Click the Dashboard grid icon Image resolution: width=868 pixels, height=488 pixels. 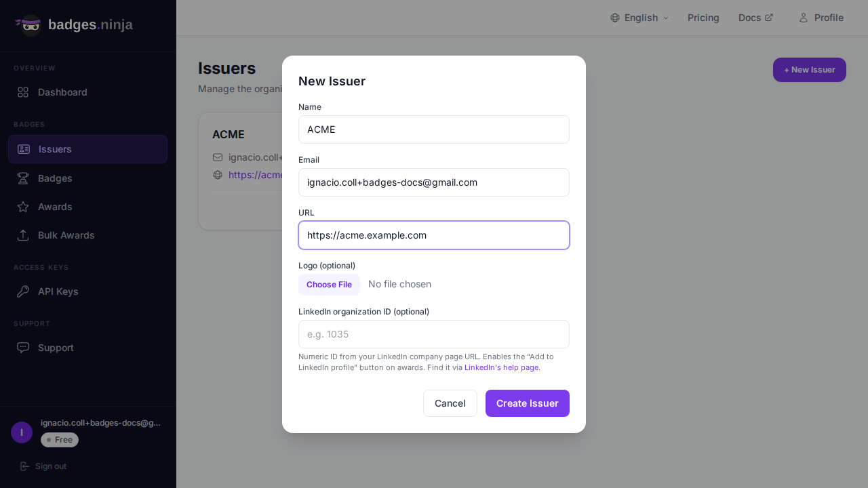tap(23, 92)
